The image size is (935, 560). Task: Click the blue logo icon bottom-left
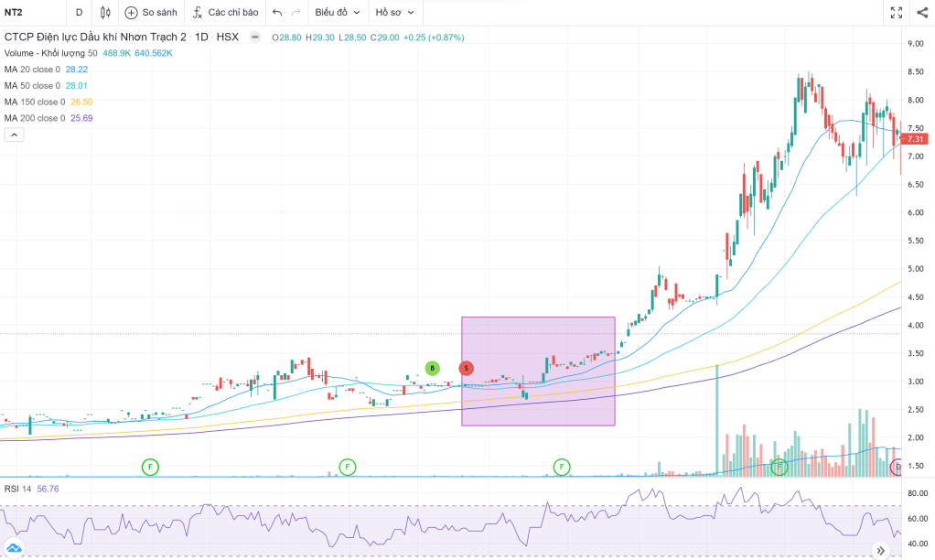click(15, 548)
